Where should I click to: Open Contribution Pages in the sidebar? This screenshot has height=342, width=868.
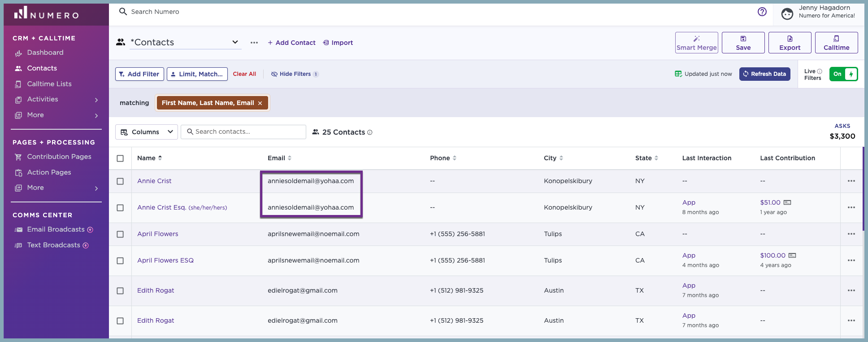coord(59,157)
